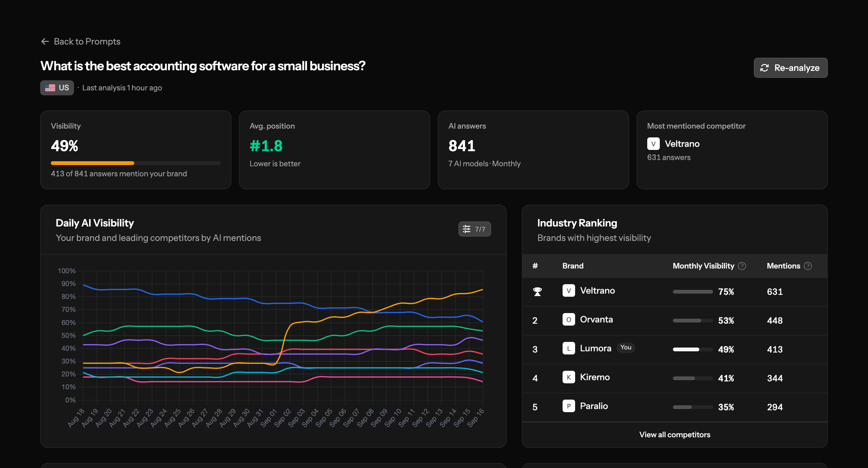868x468 pixels.
Task: Click the back arrow icon
Action: click(45, 41)
